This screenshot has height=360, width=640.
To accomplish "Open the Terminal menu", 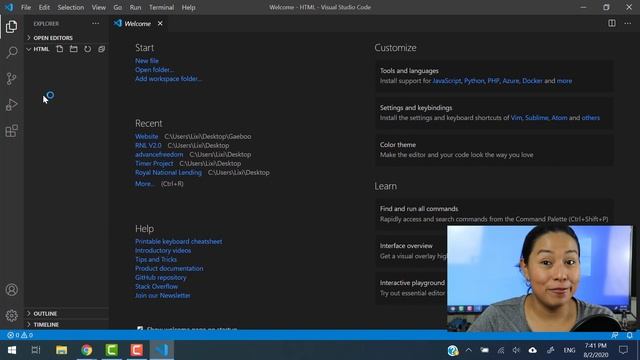I will click(x=161, y=7).
